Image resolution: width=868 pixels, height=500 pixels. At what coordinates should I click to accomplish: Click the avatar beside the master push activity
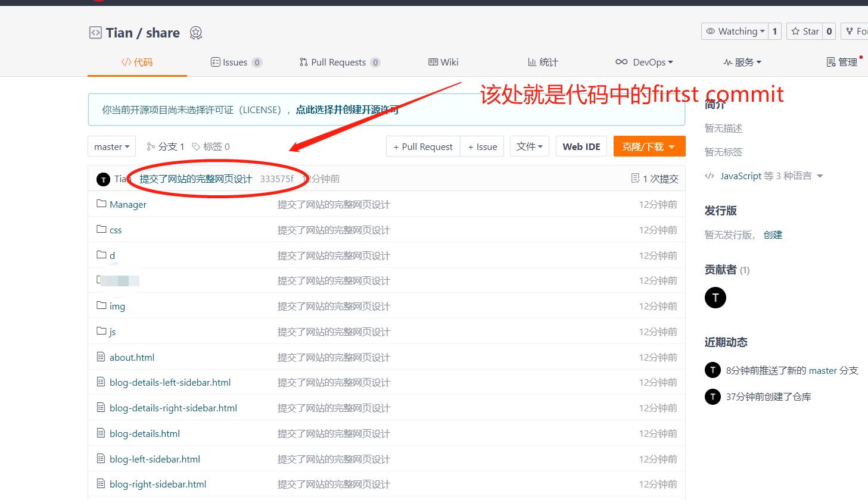tap(713, 370)
